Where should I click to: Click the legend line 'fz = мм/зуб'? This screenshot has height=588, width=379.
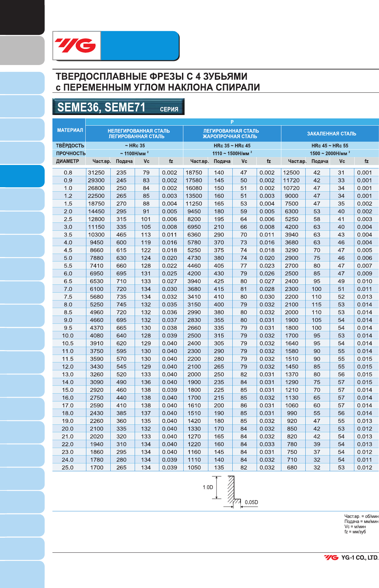[355, 532]
